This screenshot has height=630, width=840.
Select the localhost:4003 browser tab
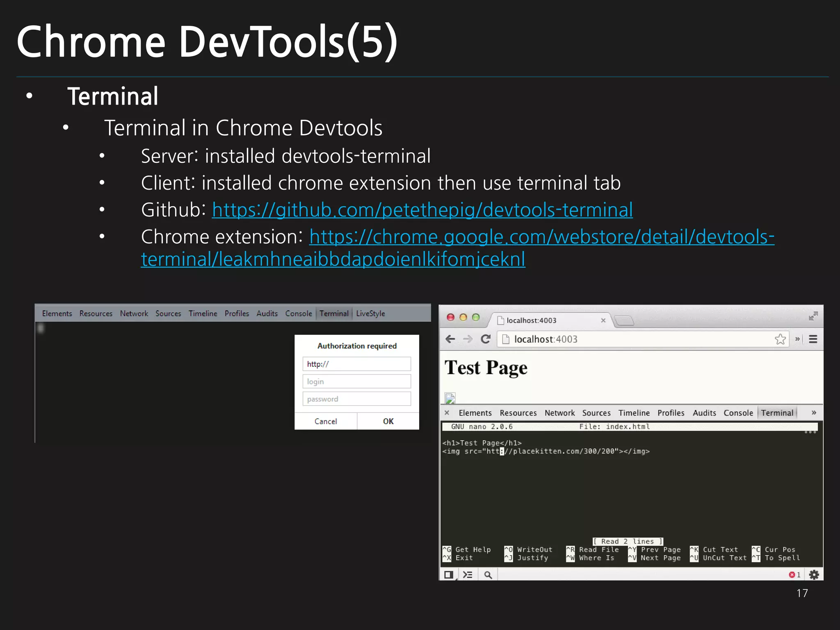(x=550, y=320)
